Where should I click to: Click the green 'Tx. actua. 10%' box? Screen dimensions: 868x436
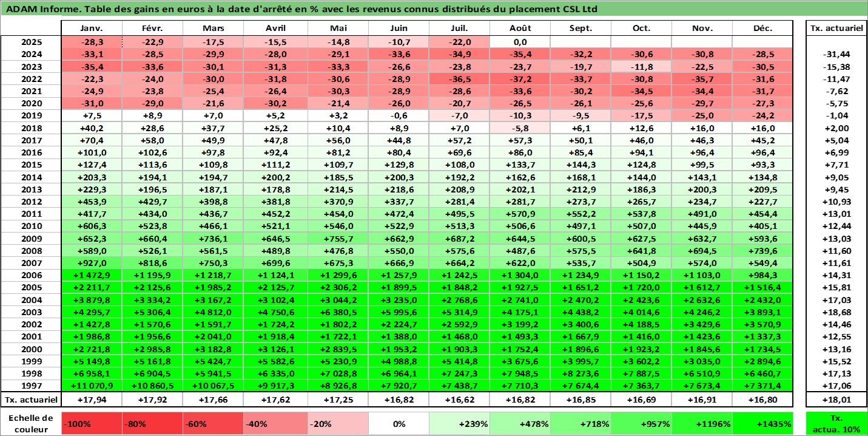pyautogui.click(x=836, y=424)
